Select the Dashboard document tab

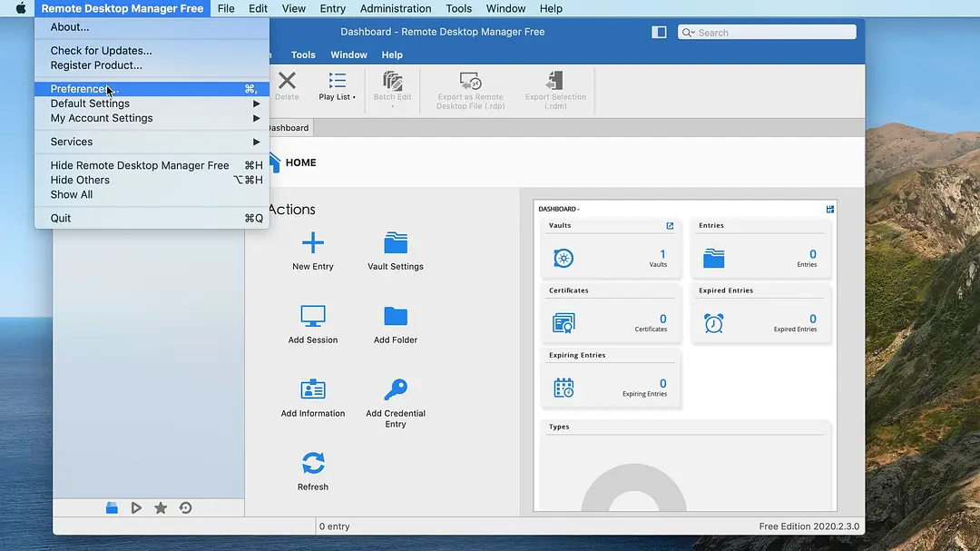click(289, 128)
